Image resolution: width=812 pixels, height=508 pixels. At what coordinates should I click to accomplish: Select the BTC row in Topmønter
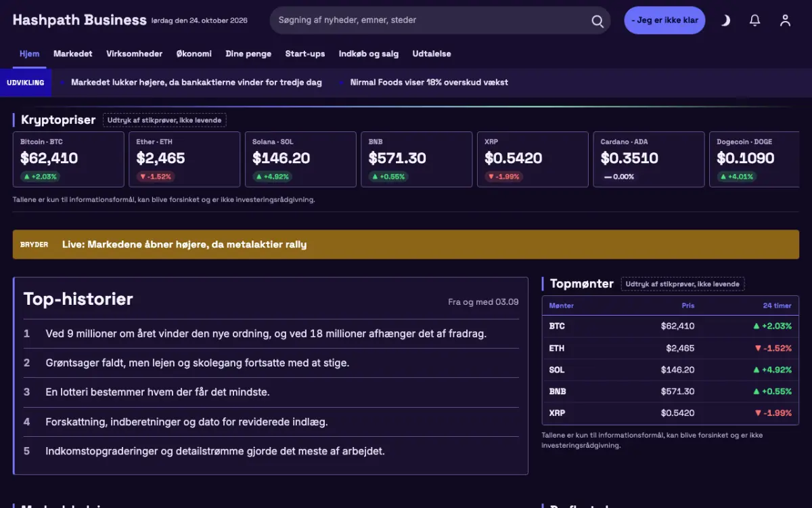tap(671, 326)
